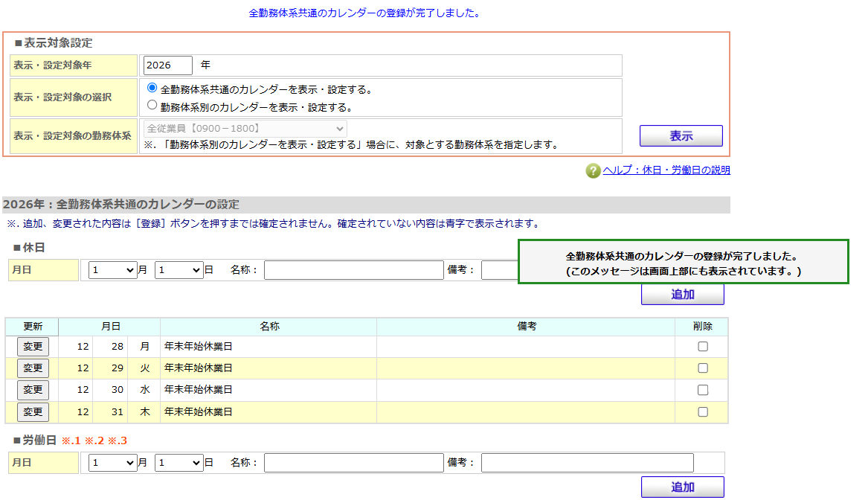
Task: Click the 労働日 名称 text field
Action: coord(354,463)
